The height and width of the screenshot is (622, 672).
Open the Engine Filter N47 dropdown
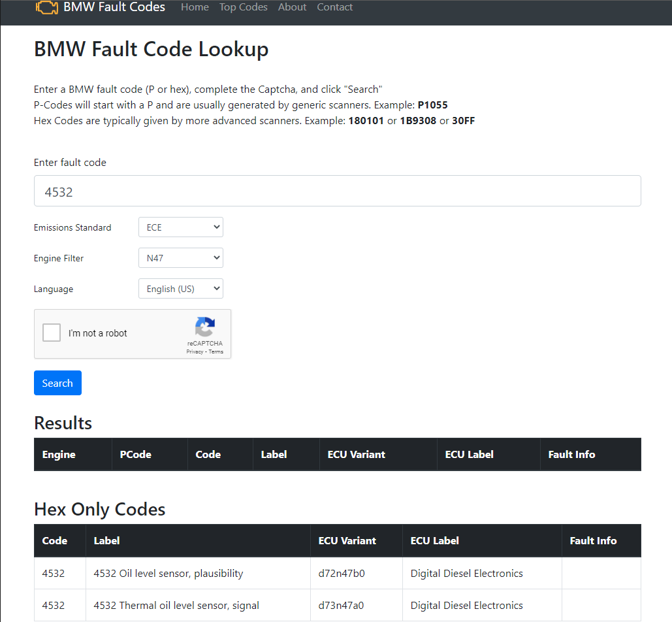coord(181,258)
